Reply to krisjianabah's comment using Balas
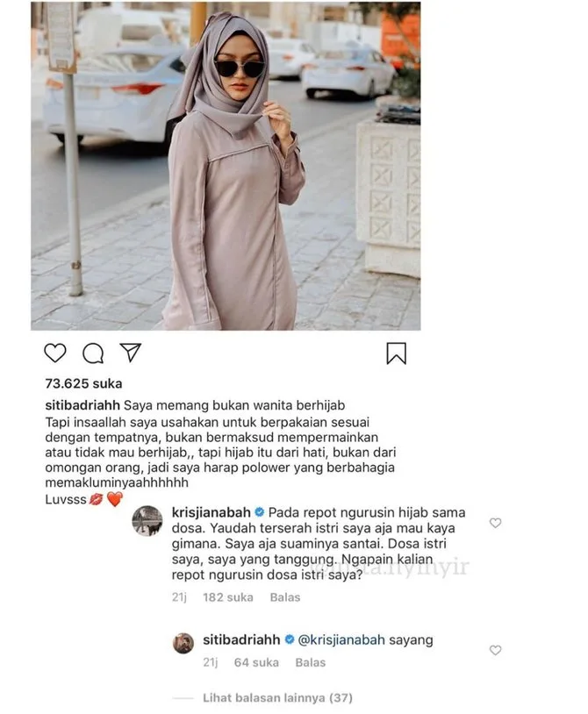This screenshot has width=588, height=714. tap(285, 597)
